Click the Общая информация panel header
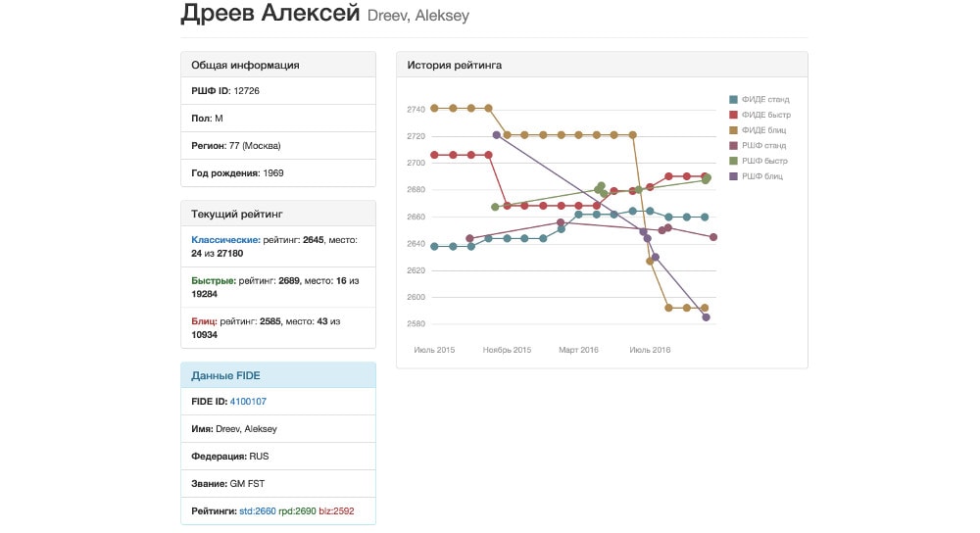Image resolution: width=980 pixels, height=533 pixels. tap(277, 65)
